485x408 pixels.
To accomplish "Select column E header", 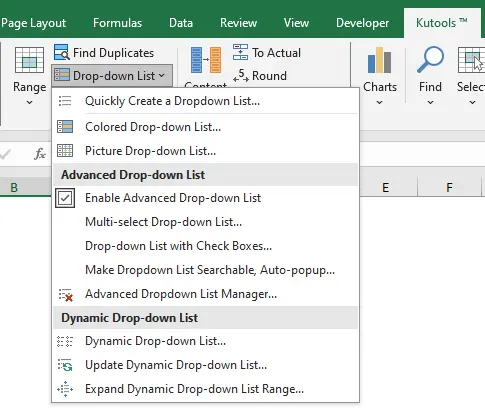I will pyautogui.click(x=385, y=187).
